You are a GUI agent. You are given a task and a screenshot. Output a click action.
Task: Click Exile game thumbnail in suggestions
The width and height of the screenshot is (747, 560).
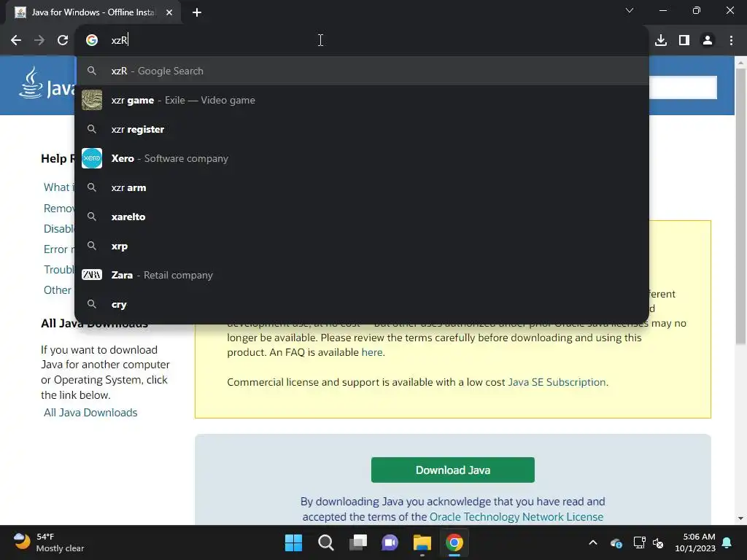[x=91, y=100]
